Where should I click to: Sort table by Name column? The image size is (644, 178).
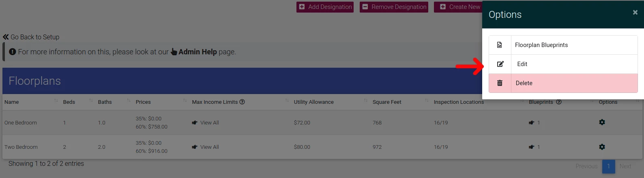click(x=31, y=102)
